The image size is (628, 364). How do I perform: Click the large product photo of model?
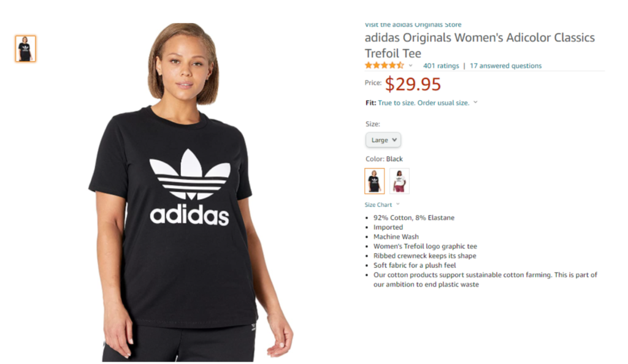click(191, 192)
